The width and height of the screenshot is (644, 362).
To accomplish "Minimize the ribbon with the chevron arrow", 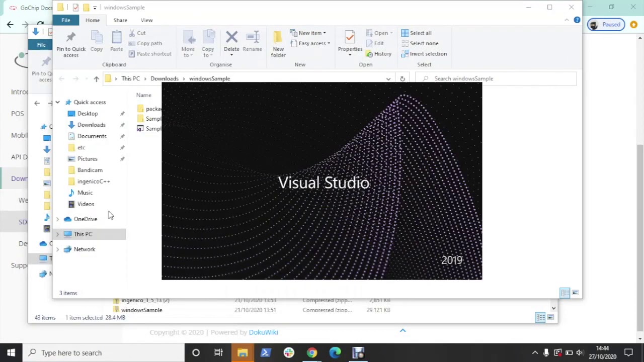I will tap(567, 20).
